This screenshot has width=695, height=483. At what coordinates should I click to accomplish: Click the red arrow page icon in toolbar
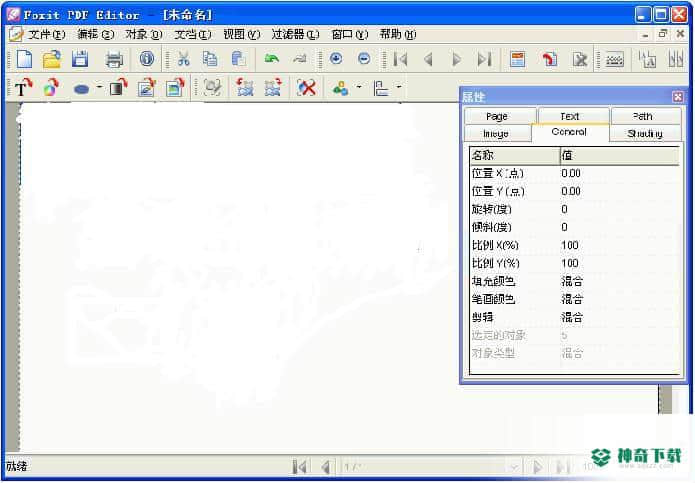coord(550,59)
